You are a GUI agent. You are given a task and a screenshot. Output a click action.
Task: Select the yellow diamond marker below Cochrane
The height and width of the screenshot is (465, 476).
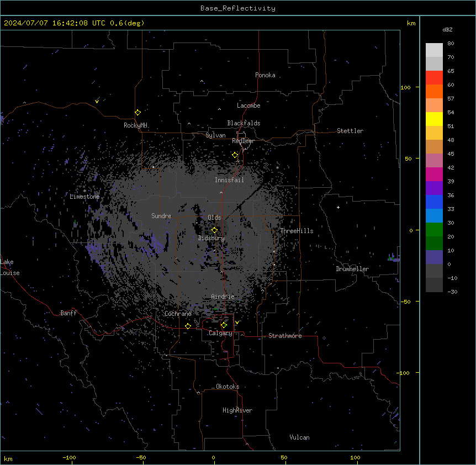coord(188,326)
